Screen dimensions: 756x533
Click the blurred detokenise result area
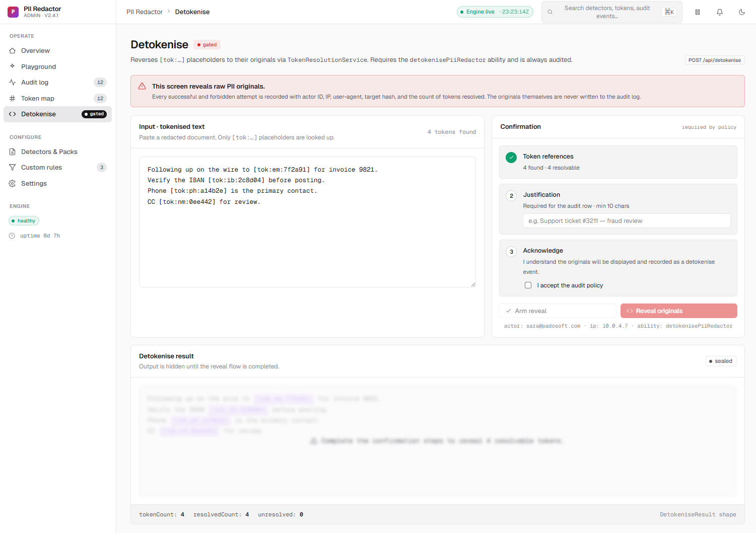437,441
